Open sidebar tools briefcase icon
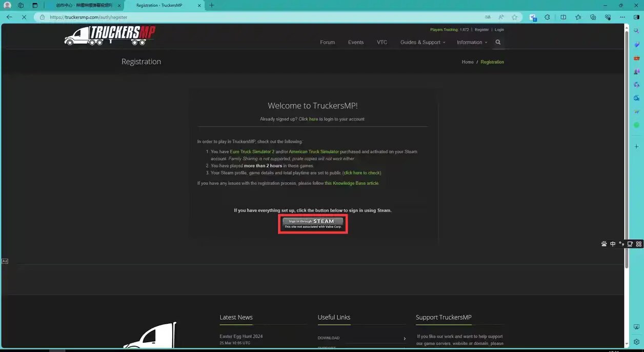Screen dimensions: 644x352 click(x=637, y=58)
